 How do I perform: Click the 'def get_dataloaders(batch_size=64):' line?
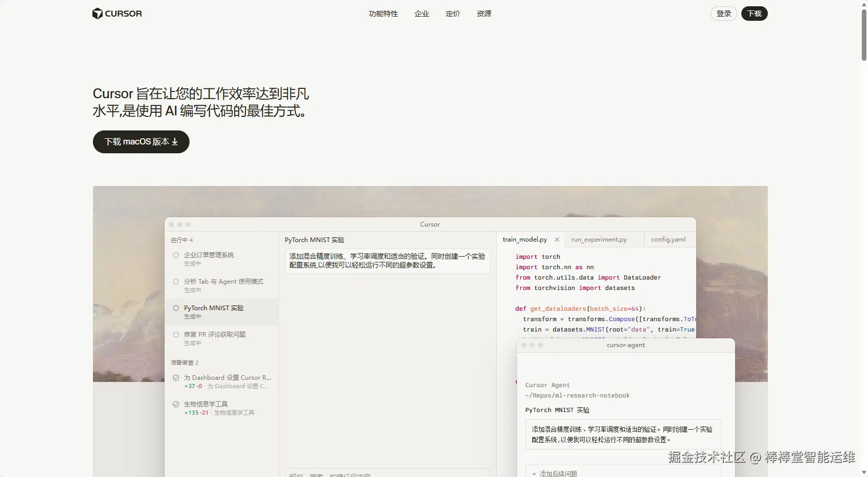[580, 309]
